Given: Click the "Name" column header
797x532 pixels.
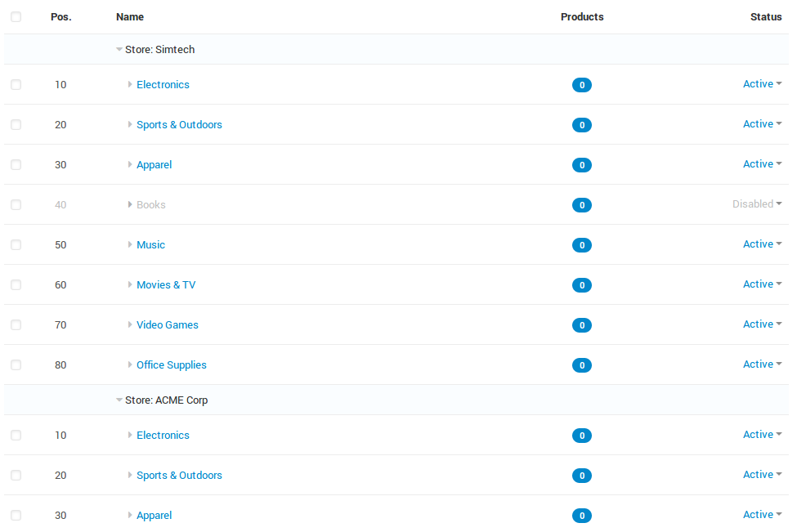Looking at the screenshot, I should click(x=130, y=17).
